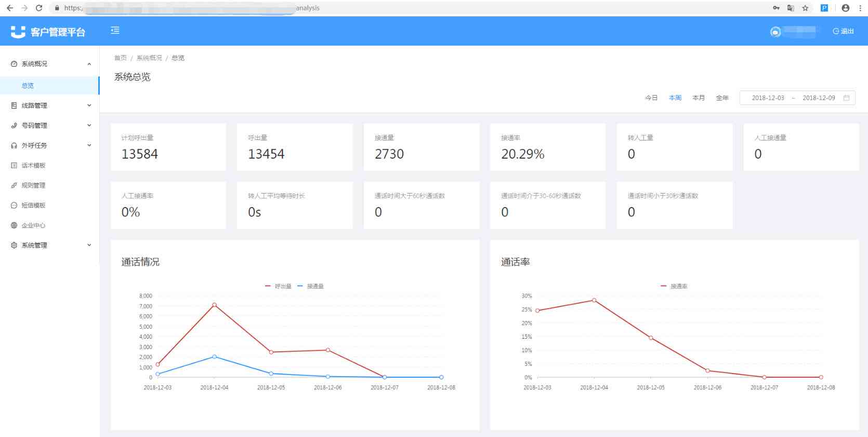Image resolution: width=868 pixels, height=437 pixels.
Task: Open the blue P browser extension
Action: (824, 8)
